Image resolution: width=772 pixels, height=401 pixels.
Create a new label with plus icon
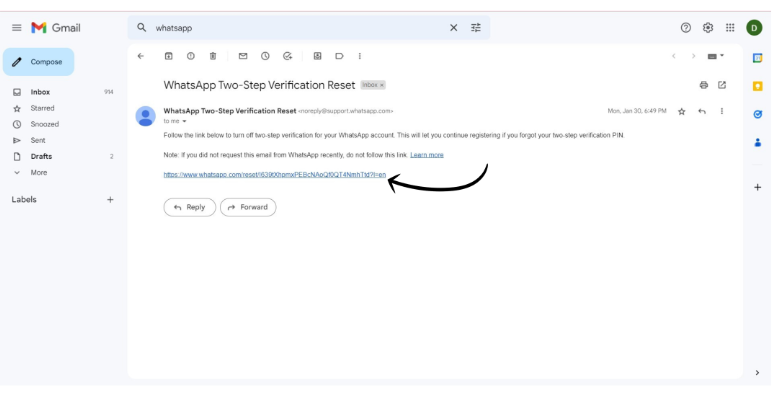coord(110,200)
